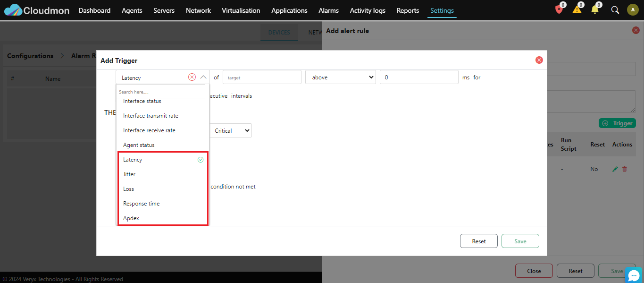The width and height of the screenshot is (644, 283).
Task: Go to the Dashboard menu
Action: (x=94, y=10)
